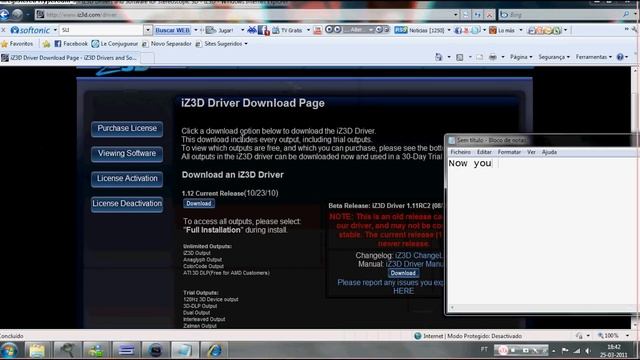
Task: Click the Notepad window taskbar button
Action: pyautogui.click(x=184, y=351)
